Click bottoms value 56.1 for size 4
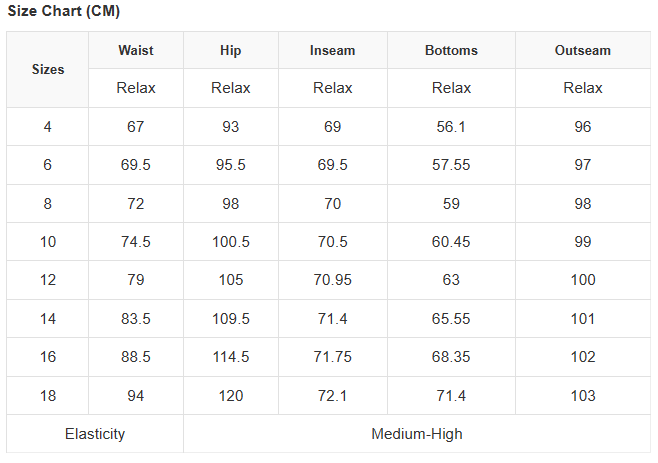The height and width of the screenshot is (463, 658). (451, 127)
